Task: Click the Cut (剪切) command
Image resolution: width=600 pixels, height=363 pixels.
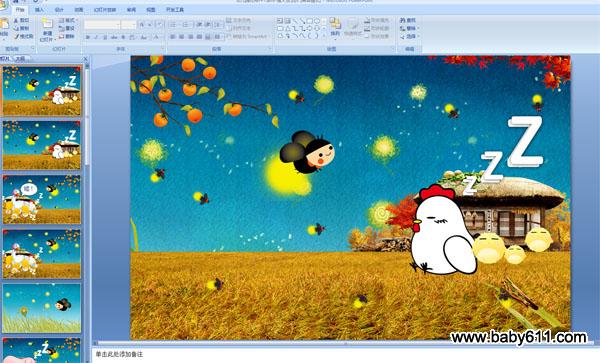Action: pos(21,20)
